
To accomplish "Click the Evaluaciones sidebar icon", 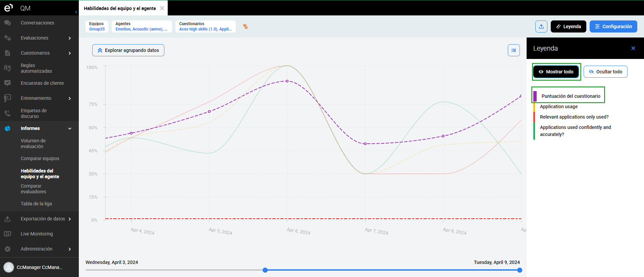I will pyautogui.click(x=7, y=38).
